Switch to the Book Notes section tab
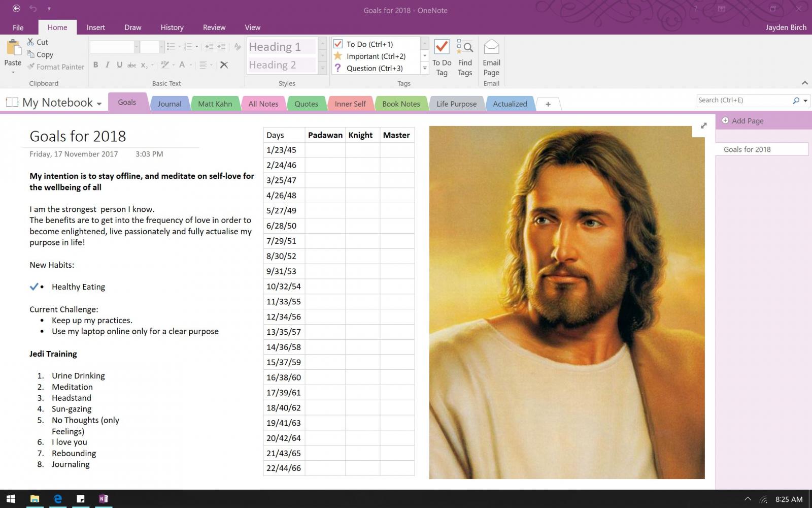The width and height of the screenshot is (812, 508). click(401, 104)
